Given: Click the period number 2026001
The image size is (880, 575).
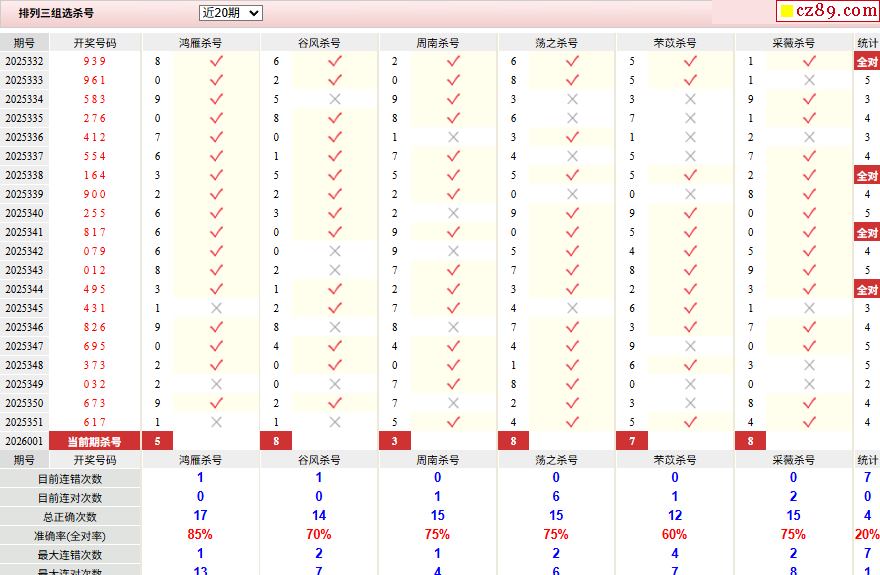Looking at the screenshot, I should 24,441.
